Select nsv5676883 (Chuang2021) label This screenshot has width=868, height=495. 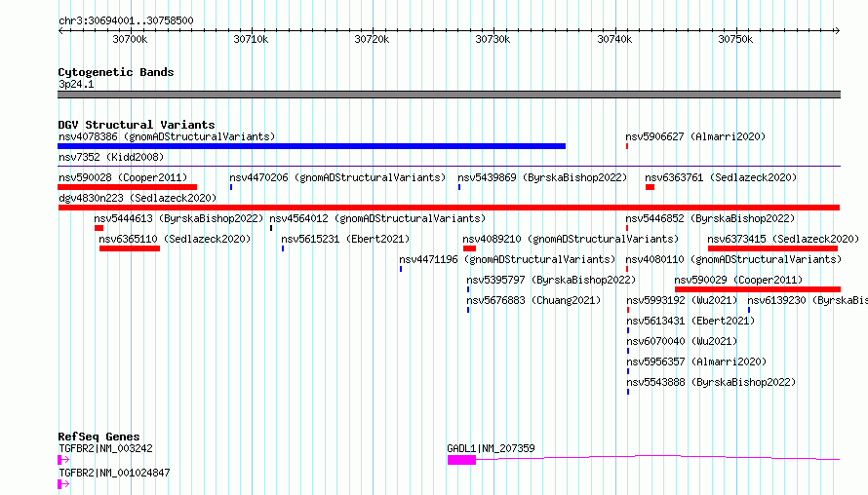533,300
